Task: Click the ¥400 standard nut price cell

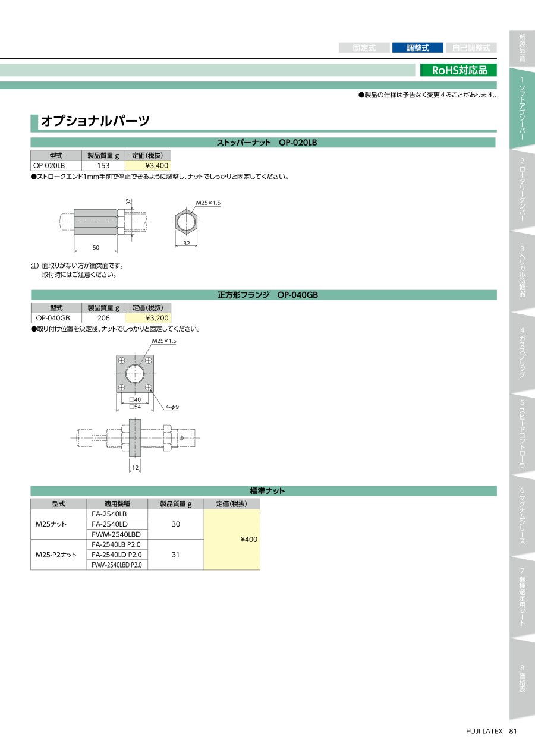Action: pos(232,540)
